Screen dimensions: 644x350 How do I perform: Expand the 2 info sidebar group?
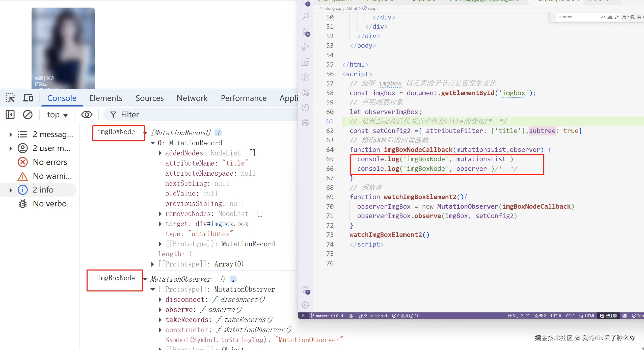coord(11,190)
